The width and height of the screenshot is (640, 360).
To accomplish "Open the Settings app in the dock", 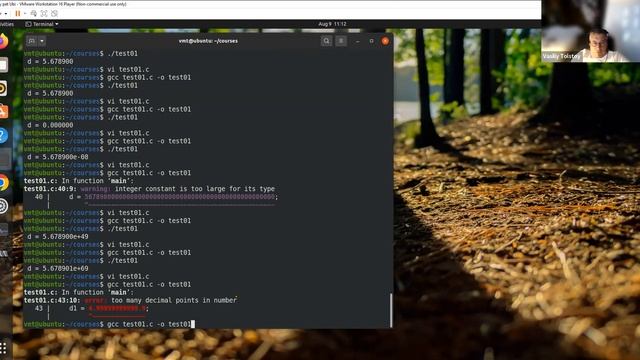I will 3,206.
